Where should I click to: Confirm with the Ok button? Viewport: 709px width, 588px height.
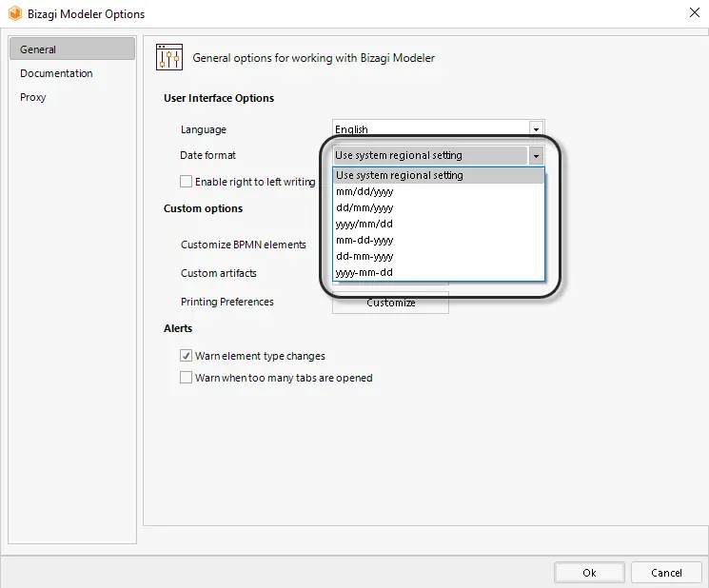pos(589,573)
